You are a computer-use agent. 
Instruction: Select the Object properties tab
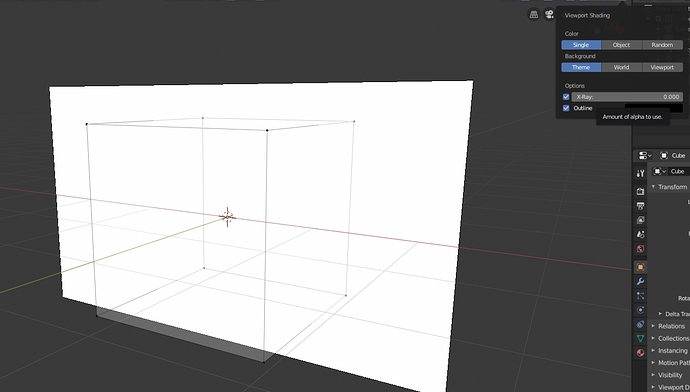[x=640, y=267]
